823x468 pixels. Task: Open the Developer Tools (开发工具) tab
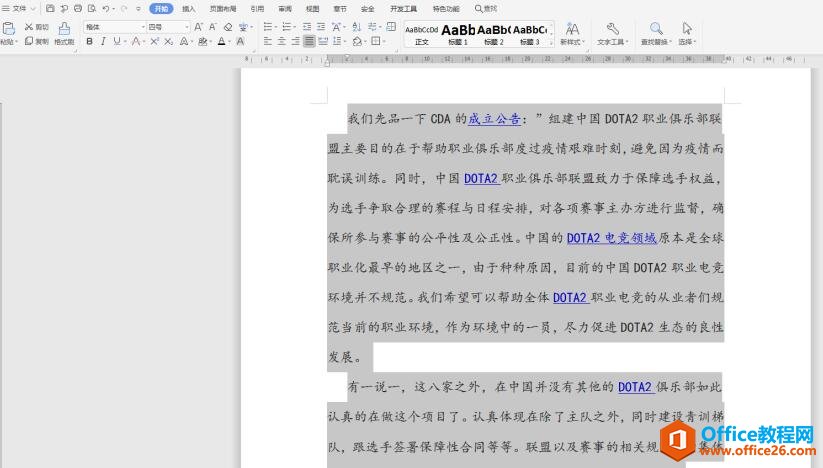point(403,8)
